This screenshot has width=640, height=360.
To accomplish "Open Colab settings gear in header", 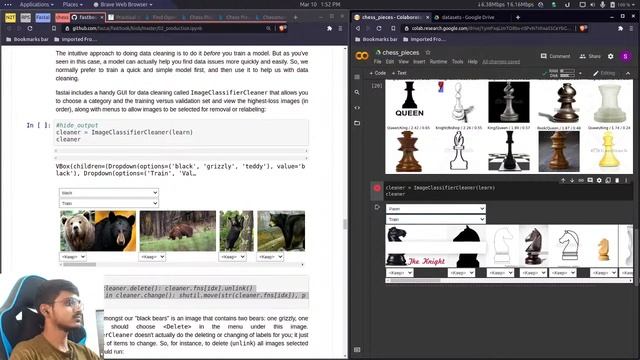I will (x=611, y=56).
